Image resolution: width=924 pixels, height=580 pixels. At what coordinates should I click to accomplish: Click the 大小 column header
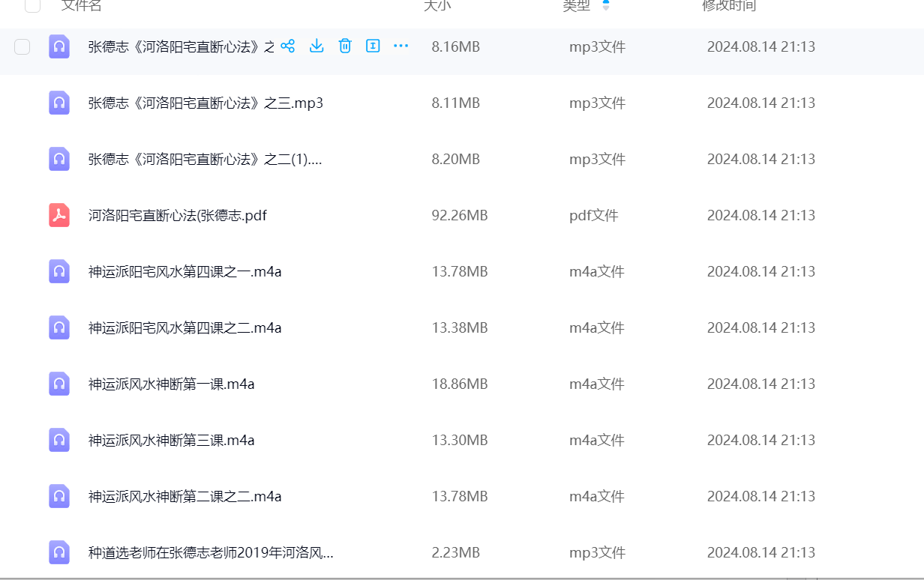click(x=438, y=6)
